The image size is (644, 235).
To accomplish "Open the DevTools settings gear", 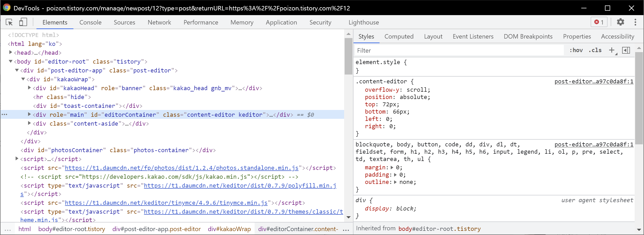I will pyautogui.click(x=621, y=22).
